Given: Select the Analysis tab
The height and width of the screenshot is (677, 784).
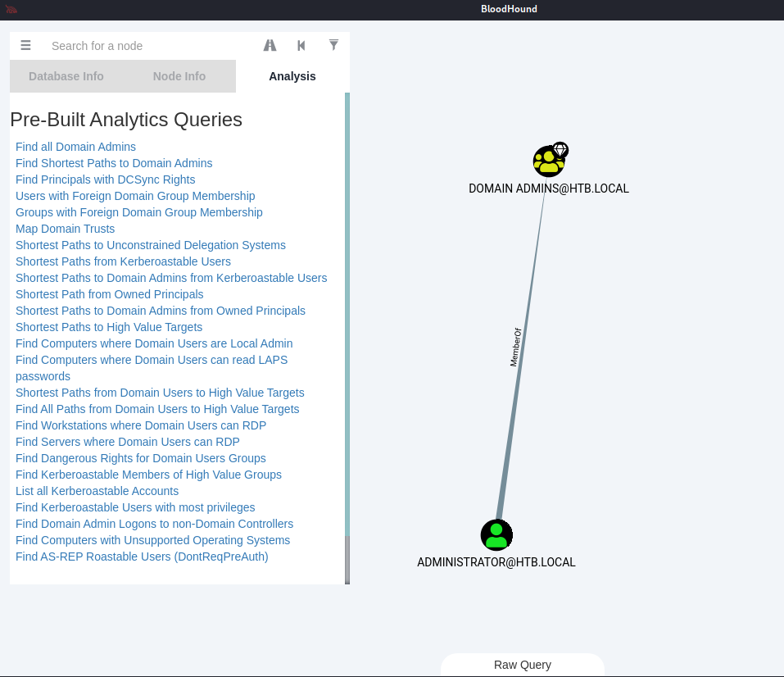Looking at the screenshot, I should point(292,76).
